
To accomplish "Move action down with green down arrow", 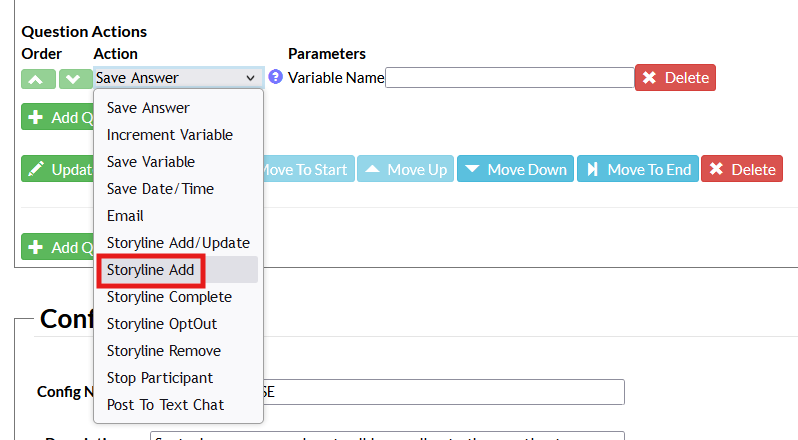I will click(75, 79).
